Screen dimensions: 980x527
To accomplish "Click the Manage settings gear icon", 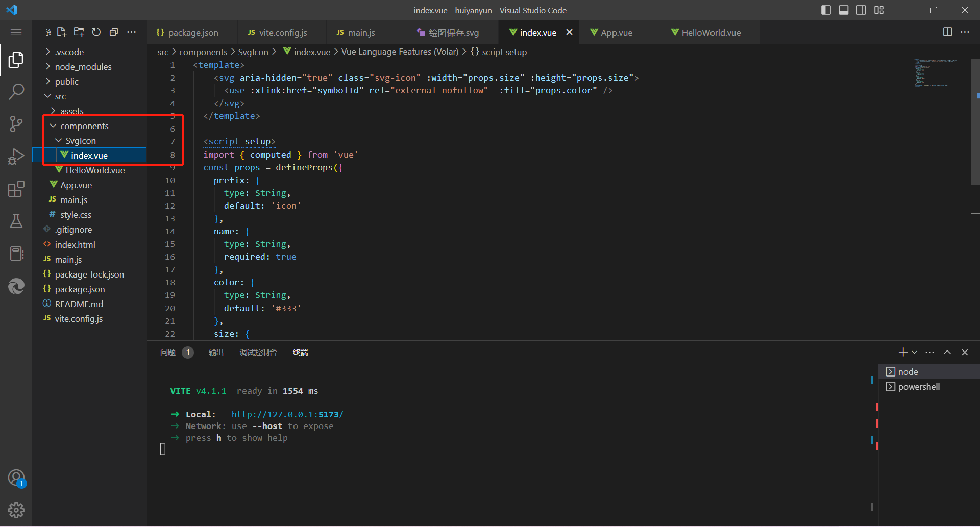I will pos(16,510).
